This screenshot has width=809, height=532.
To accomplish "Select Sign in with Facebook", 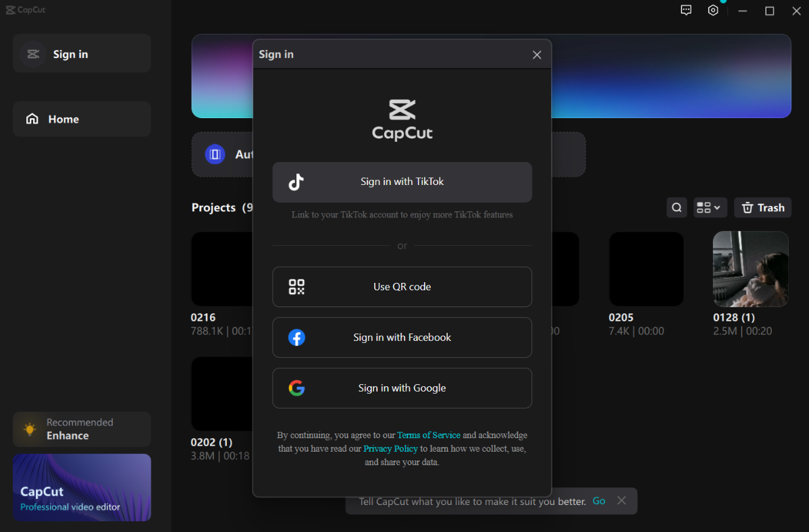I will [x=402, y=338].
